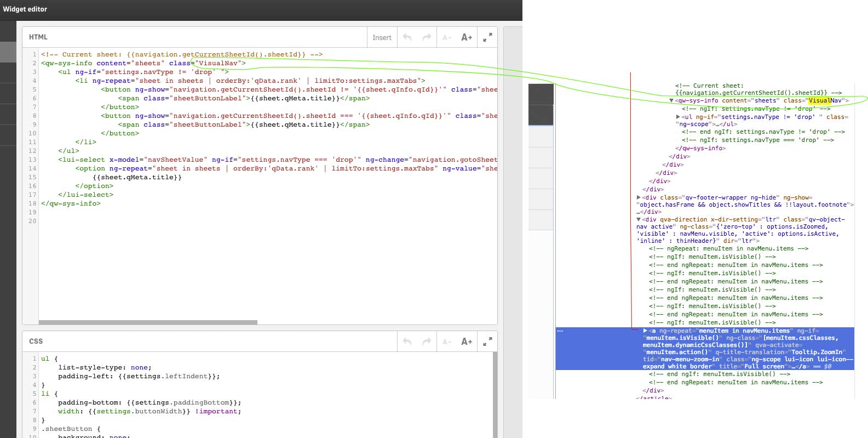This screenshot has height=438, width=868.
Task: Decrease font size in HTML panel
Action: (x=447, y=37)
